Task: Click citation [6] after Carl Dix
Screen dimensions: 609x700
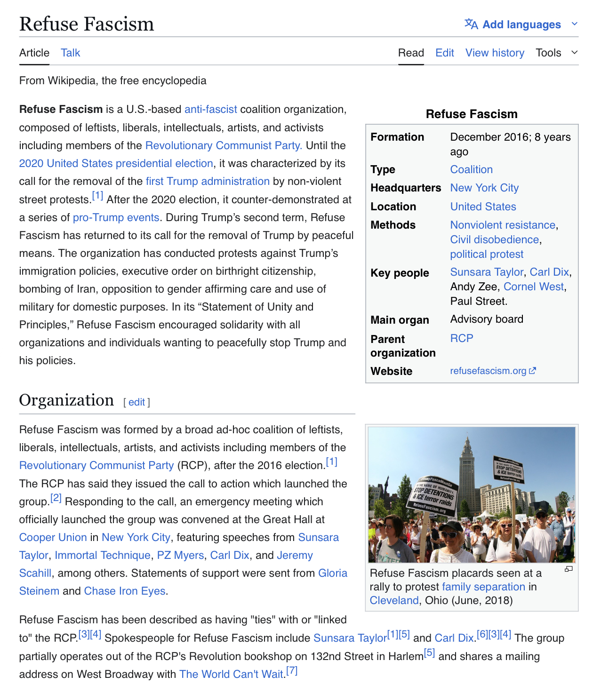Action: (482, 634)
